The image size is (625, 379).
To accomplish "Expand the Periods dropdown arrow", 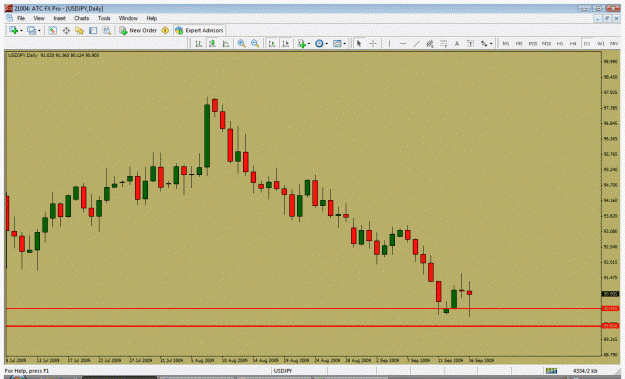I will 326,44.
